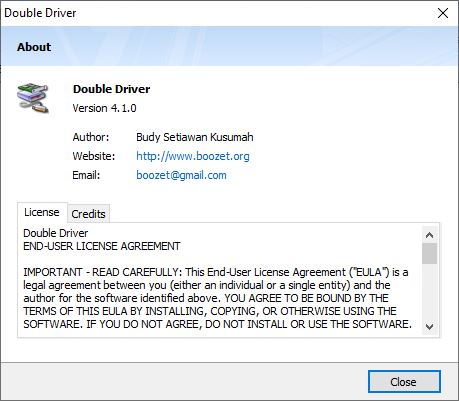Click the boozet@gmail.com email link
This screenshot has height=401, width=459.
coord(181,175)
